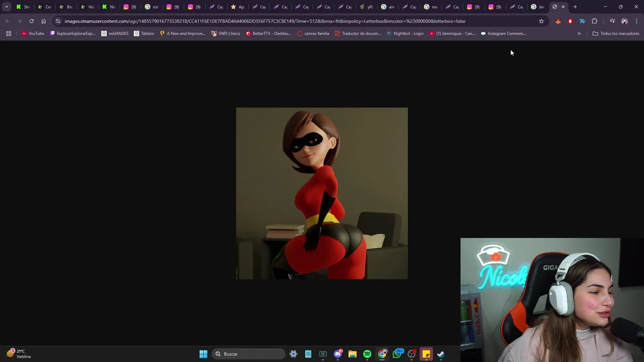644x362 pixels.
Task: Open the Windows Start menu
Action: [203, 354]
